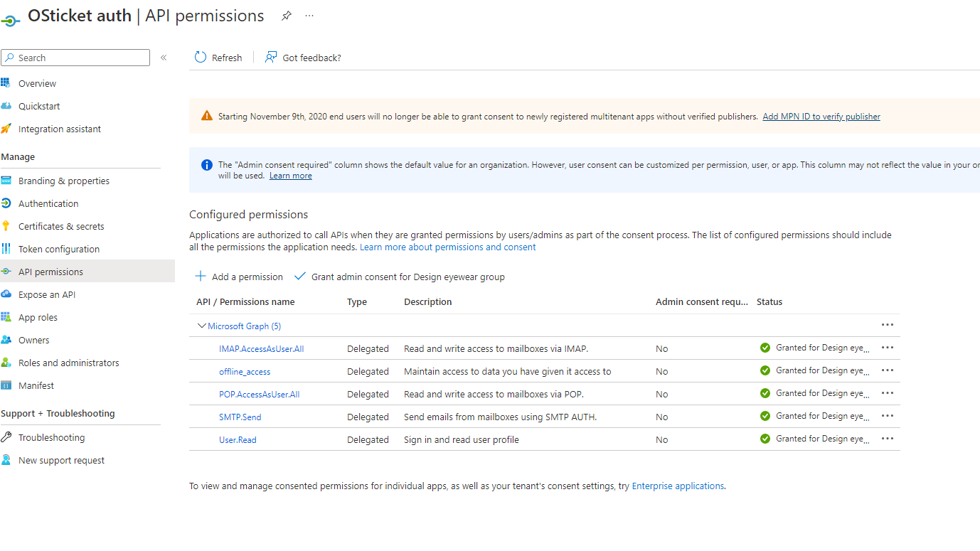980x551 pixels.
Task: Click the Granted status for User.Read
Action: click(x=814, y=439)
